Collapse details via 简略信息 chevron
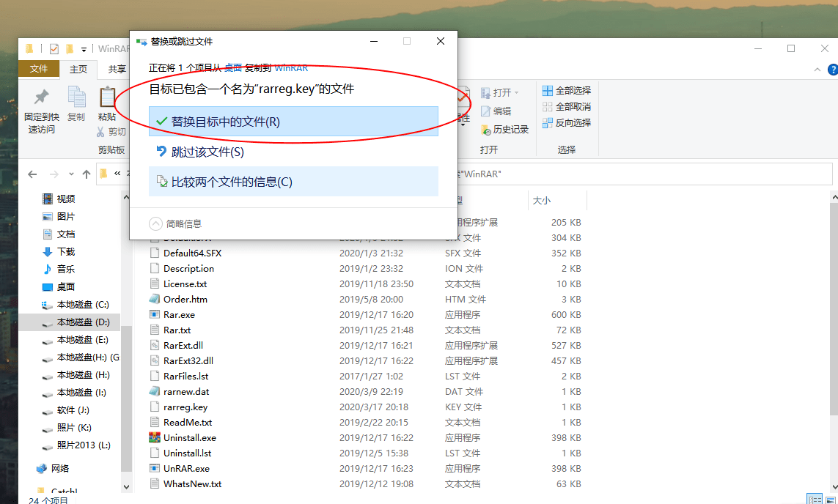 [x=155, y=223]
